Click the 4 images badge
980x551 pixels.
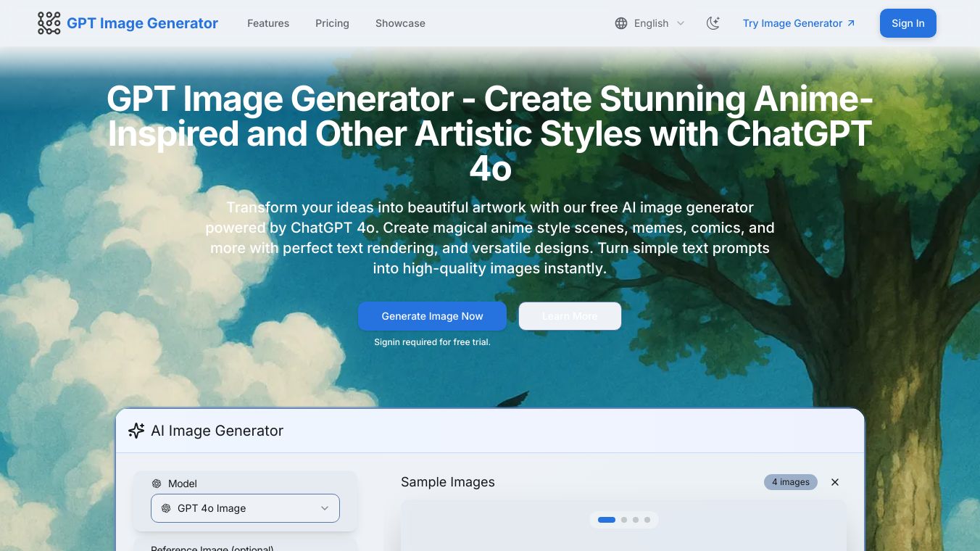pos(790,481)
